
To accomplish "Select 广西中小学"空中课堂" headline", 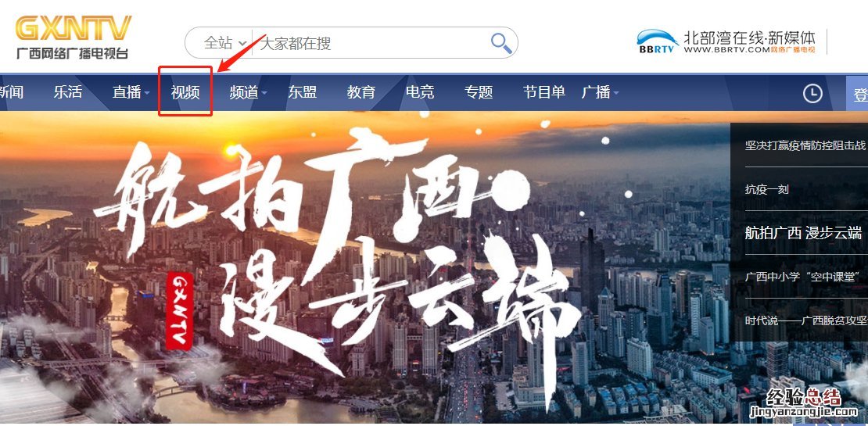I will point(805,277).
